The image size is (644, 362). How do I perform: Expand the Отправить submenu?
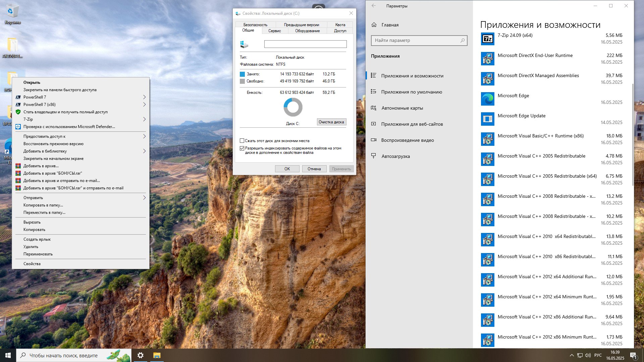pos(144,198)
